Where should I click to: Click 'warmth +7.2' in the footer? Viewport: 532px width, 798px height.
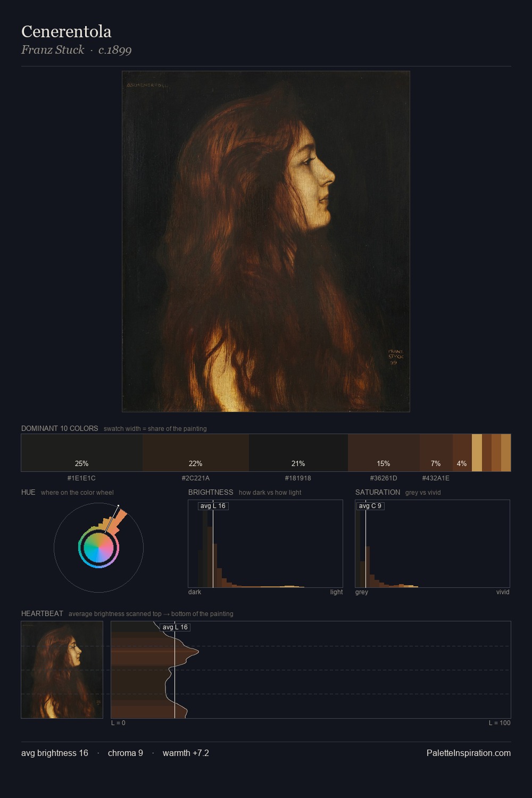[x=186, y=753]
